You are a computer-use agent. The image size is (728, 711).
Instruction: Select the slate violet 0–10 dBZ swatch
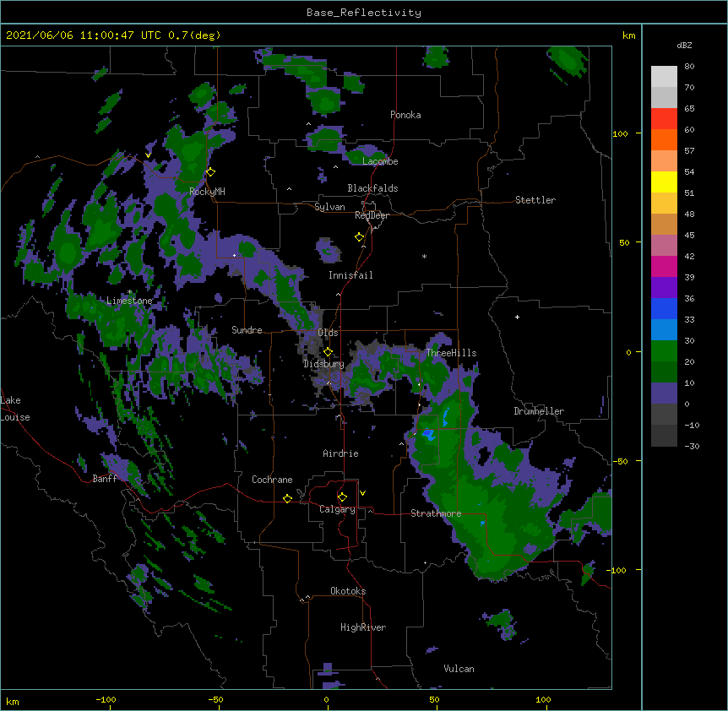[x=664, y=393]
